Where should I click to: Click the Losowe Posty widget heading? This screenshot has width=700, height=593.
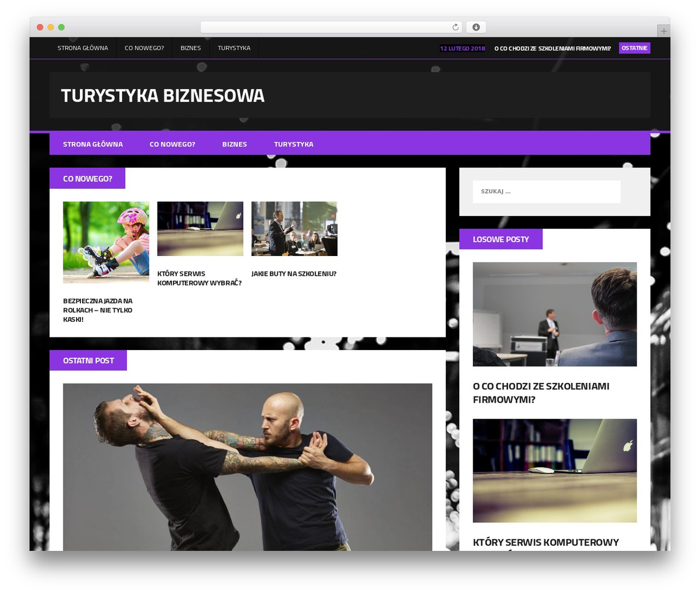[501, 239]
